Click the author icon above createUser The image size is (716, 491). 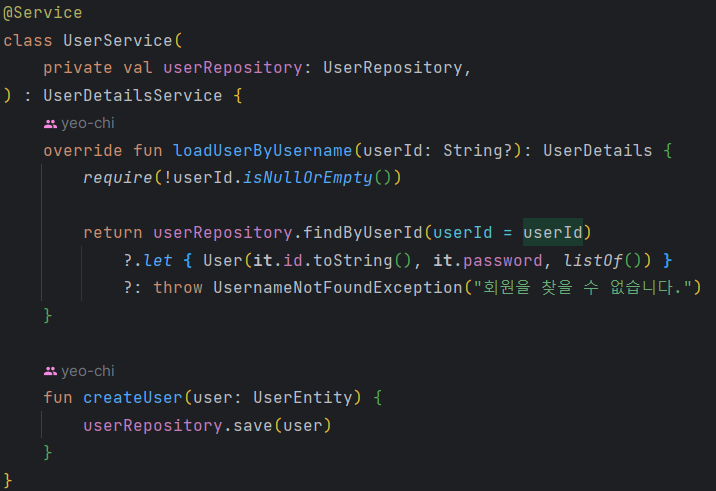click(50, 371)
